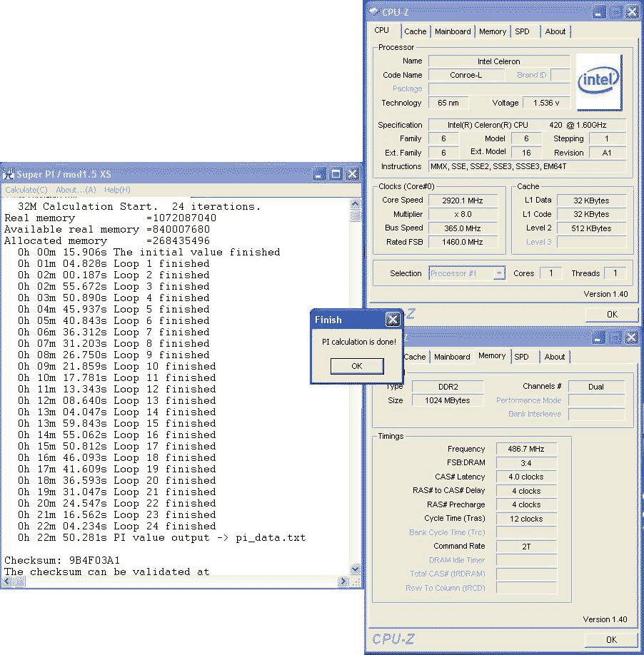Image resolution: width=644 pixels, height=655 pixels.
Task: Click Super PI horizontal scroll right arrow
Action: tap(343, 582)
